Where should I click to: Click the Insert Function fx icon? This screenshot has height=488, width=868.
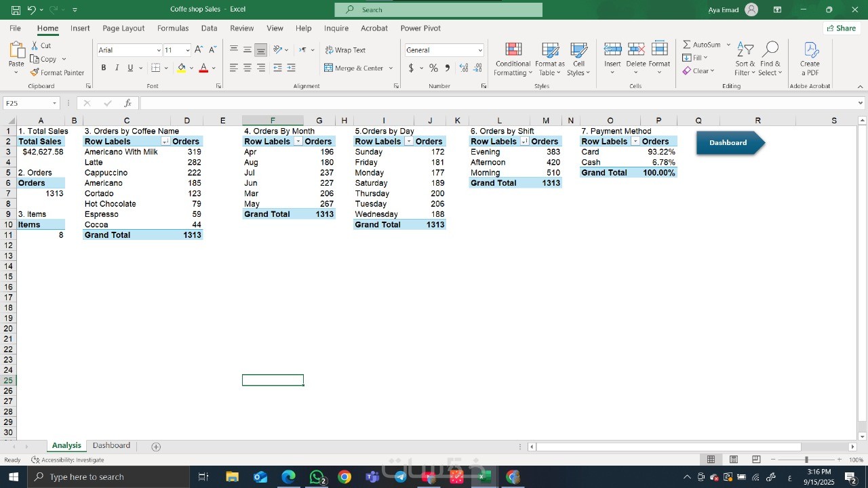[127, 103]
